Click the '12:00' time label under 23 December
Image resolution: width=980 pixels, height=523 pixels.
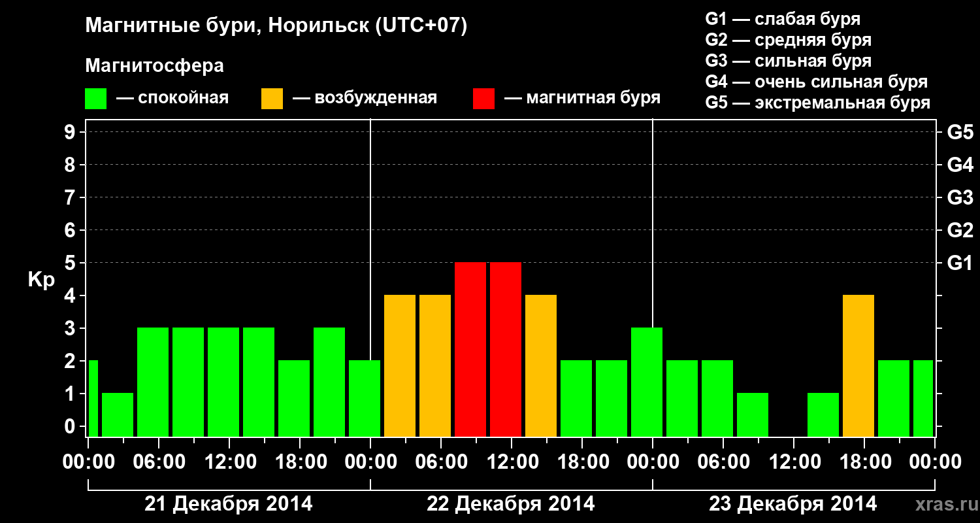(x=794, y=462)
